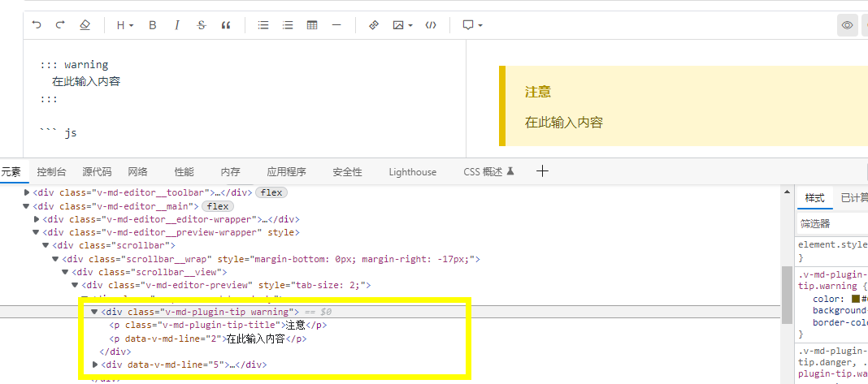Viewport: 868px width, 384px height.
Task: Insert an unordered bullet list
Action: (x=263, y=25)
